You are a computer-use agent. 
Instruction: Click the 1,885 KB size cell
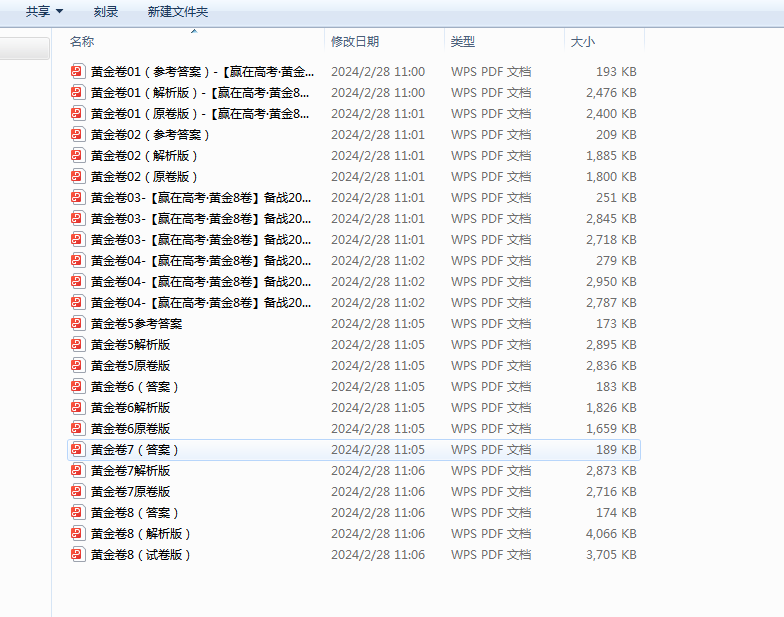point(611,156)
